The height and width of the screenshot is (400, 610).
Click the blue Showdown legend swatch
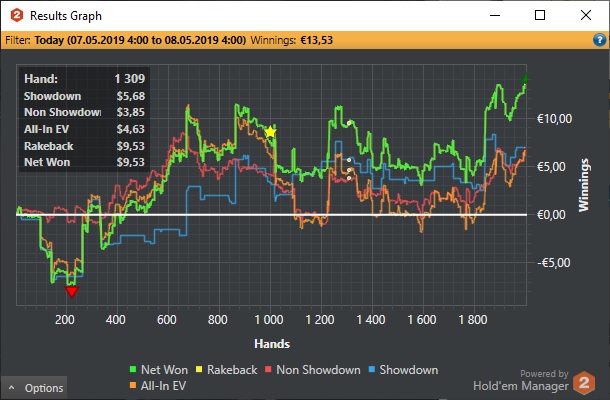coord(372,369)
